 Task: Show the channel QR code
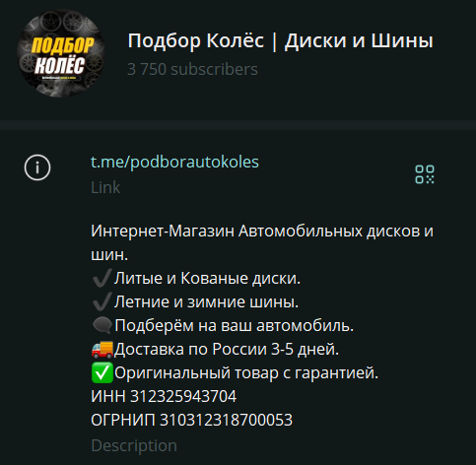click(x=425, y=174)
